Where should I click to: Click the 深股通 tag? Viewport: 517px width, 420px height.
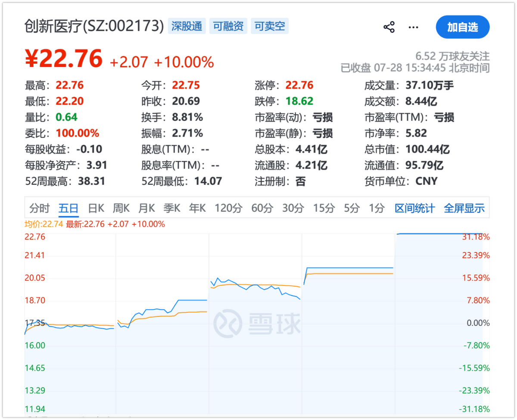pyautogui.click(x=187, y=26)
